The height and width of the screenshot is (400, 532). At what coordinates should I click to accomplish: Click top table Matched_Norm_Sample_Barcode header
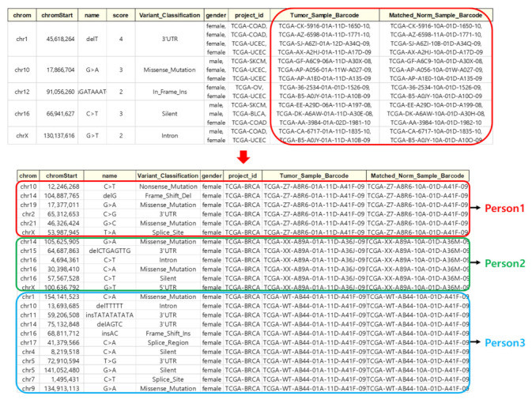click(436, 15)
